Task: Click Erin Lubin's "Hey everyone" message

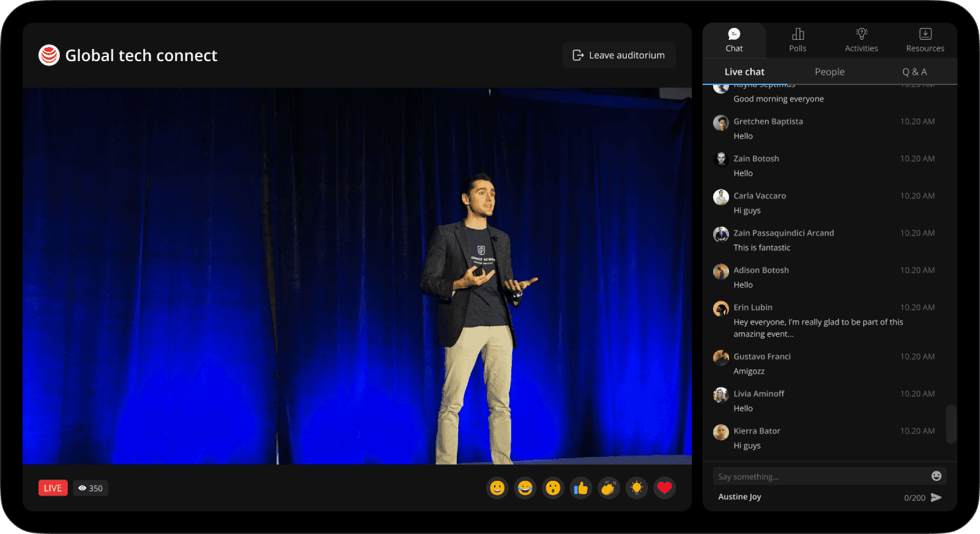Action: (x=819, y=328)
